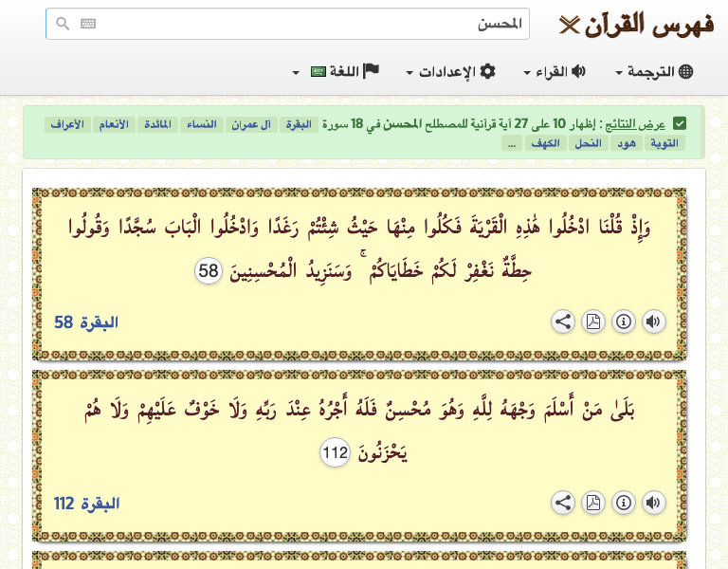Play audio for verse Al-Baqarah 112

click(653, 503)
